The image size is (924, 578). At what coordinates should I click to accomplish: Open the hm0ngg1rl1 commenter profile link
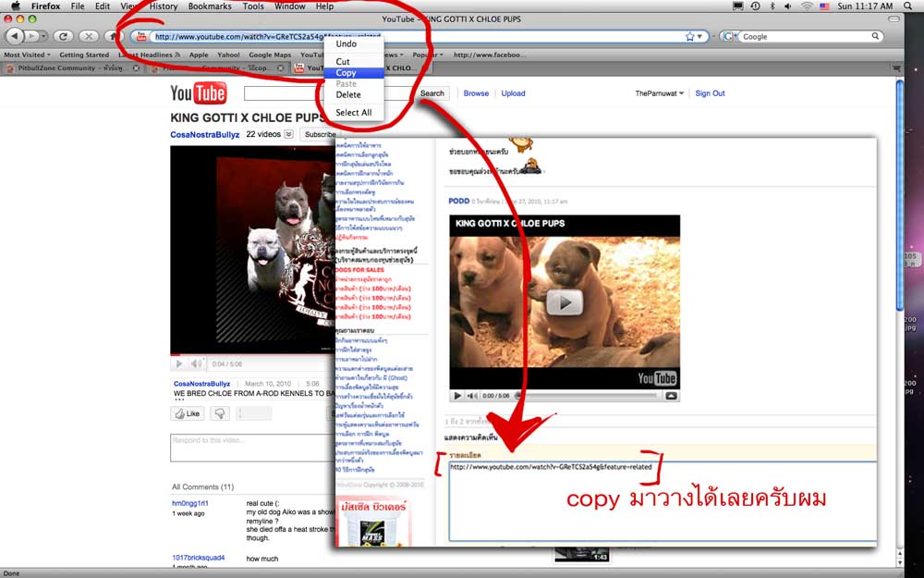pos(190,503)
